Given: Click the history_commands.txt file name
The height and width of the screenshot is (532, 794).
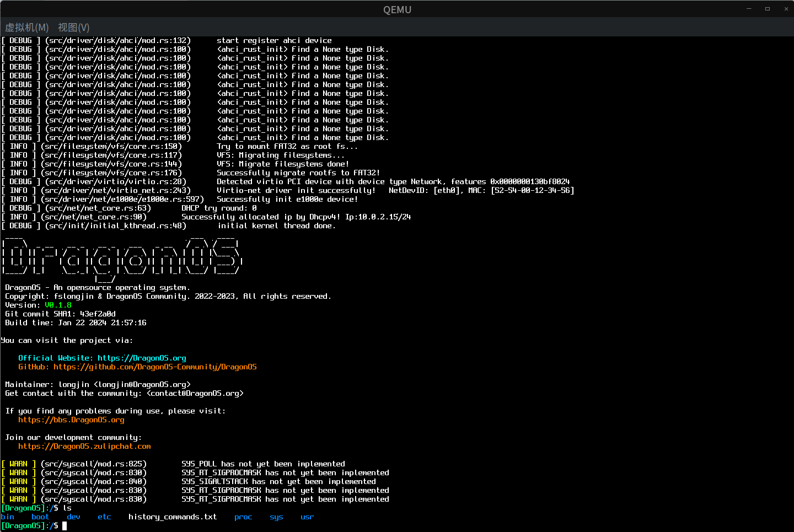Looking at the screenshot, I should 173,517.
